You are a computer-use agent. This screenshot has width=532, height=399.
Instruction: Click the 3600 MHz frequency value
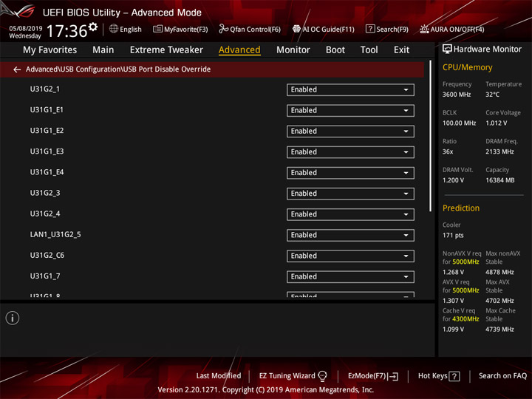click(x=457, y=95)
